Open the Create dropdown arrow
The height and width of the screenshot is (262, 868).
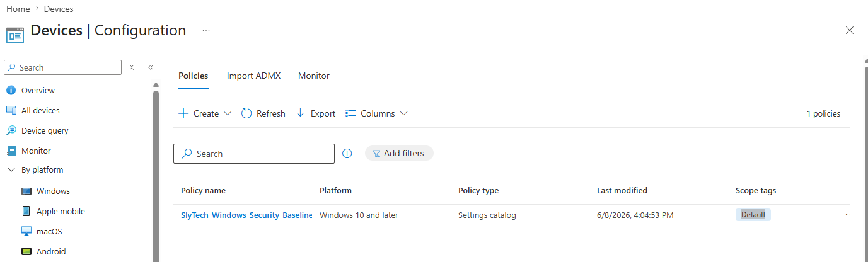pyautogui.click(x=228, y=113)
